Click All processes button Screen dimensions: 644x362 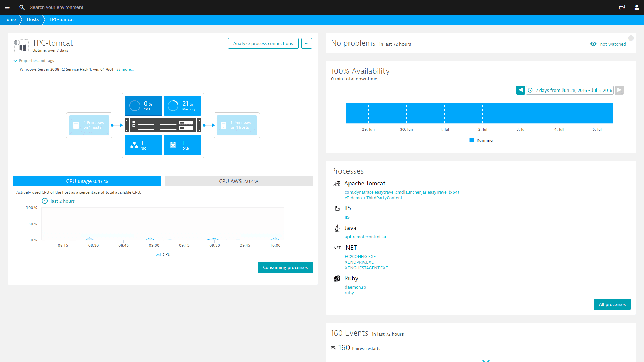[612, 304]
